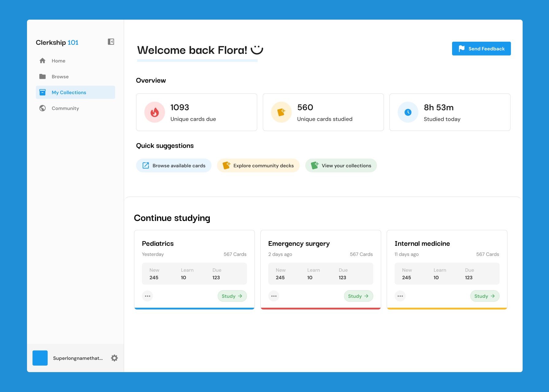
Task: Click the Internal medicine stats box
Action: (x=447, y=274)
